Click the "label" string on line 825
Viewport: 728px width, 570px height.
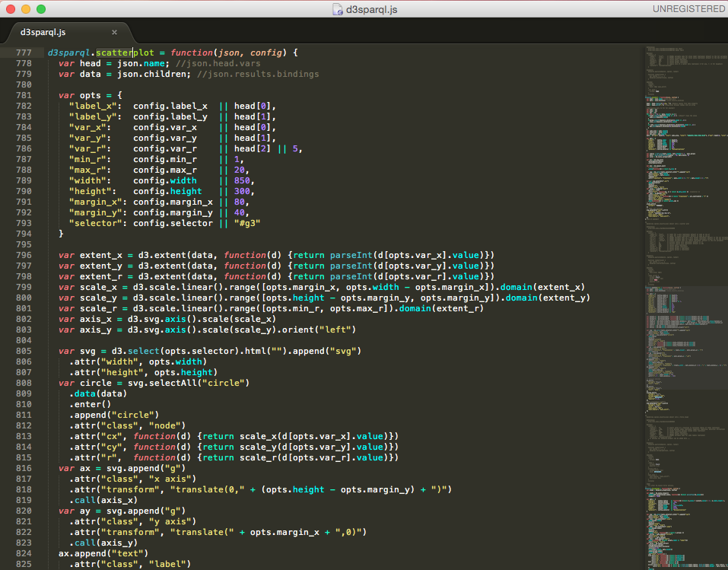[x=167, y=565]
